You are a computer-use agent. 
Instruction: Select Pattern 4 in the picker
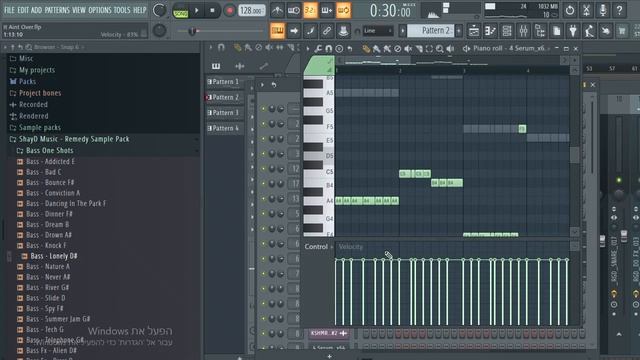point(224,128)
